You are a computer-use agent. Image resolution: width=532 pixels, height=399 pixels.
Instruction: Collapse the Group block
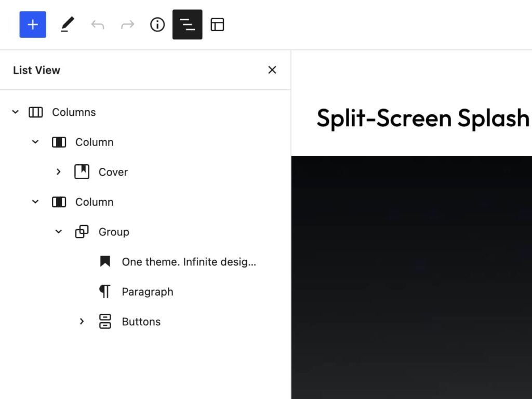(58, 232)
